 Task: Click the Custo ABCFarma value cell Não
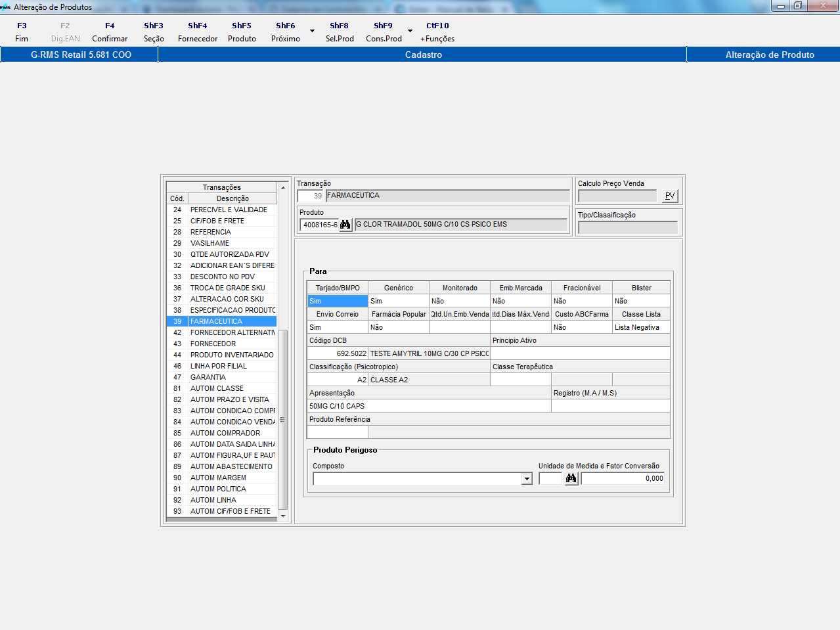582,327
